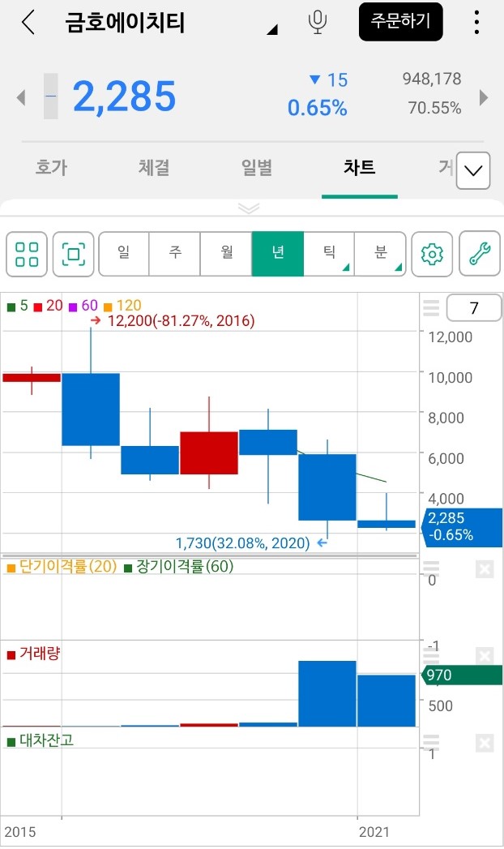Tap the current price 2,285
The width and height of the screenshot is (504, 849).
click(x=124, y=97)
